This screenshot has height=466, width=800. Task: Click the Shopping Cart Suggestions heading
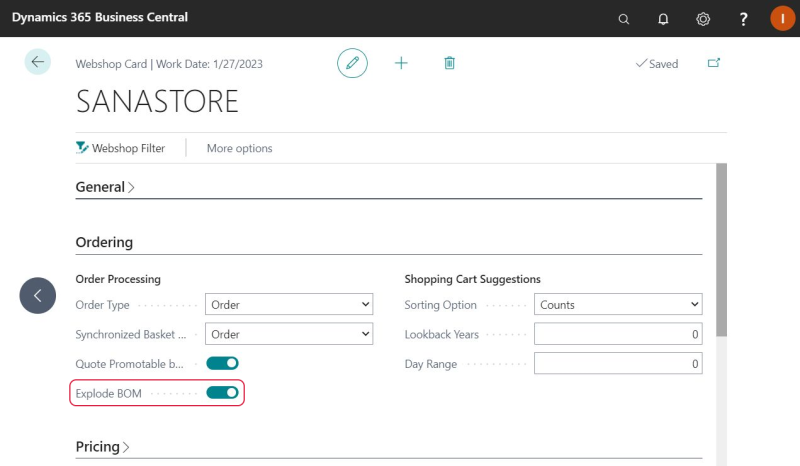coord(472,279)
